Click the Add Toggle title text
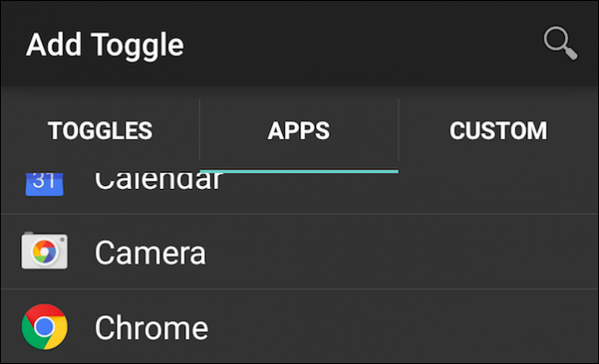 (105, 44)
